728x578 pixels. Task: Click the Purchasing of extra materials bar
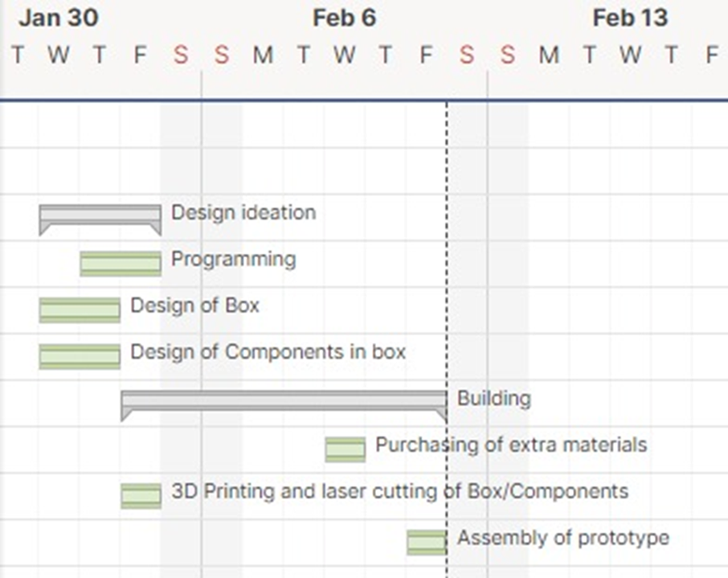coord(346,449)
